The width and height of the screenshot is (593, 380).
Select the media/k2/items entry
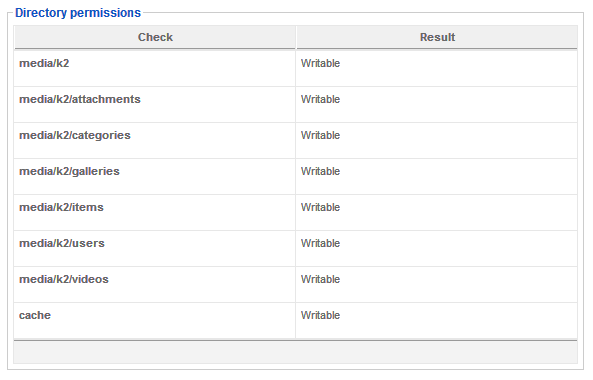click(61, 207)
